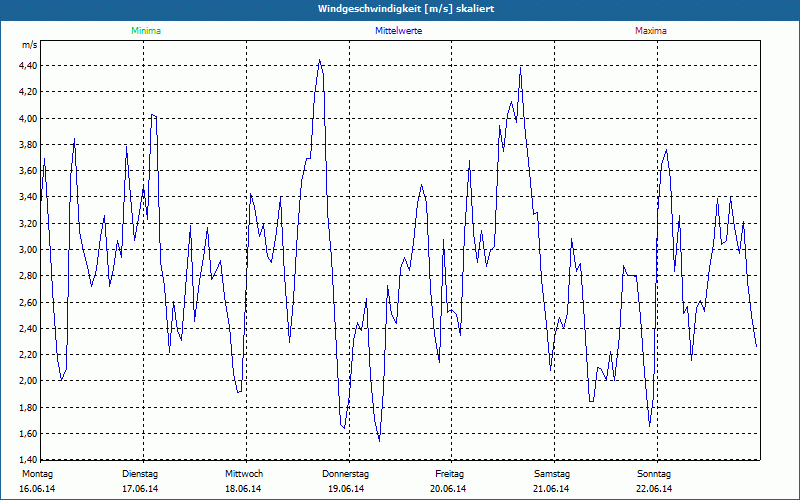Click the 2,40 y-axis value
The width and height of the screenshot is (800, 500).
[29, 329]
